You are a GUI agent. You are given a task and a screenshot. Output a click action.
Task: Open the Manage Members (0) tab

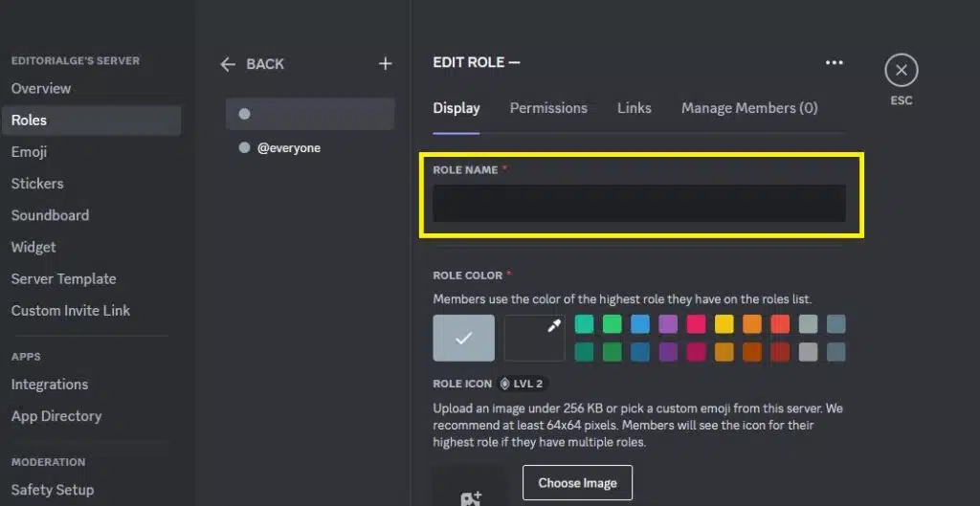pos(749,108)
